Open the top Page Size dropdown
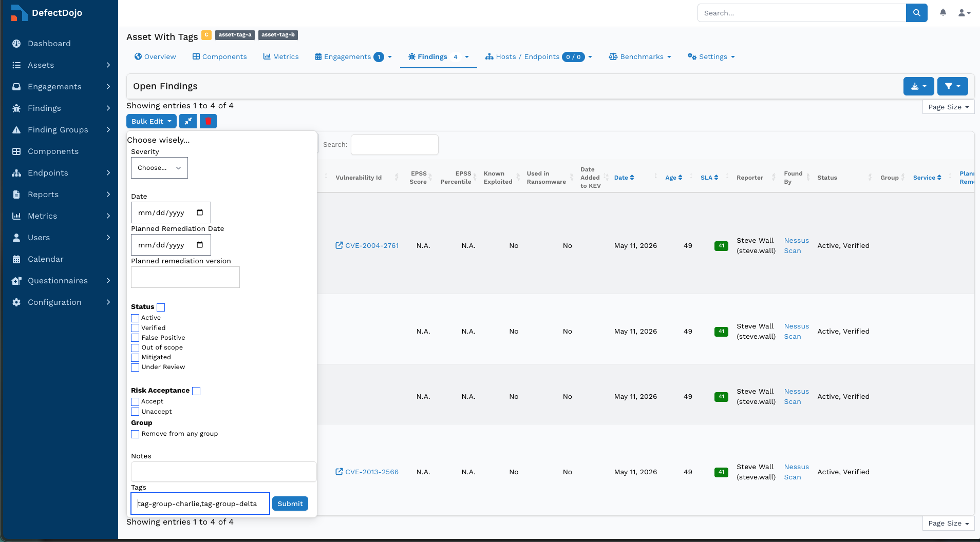The width and height of the screenshot is (980, 542). [948, 107]
